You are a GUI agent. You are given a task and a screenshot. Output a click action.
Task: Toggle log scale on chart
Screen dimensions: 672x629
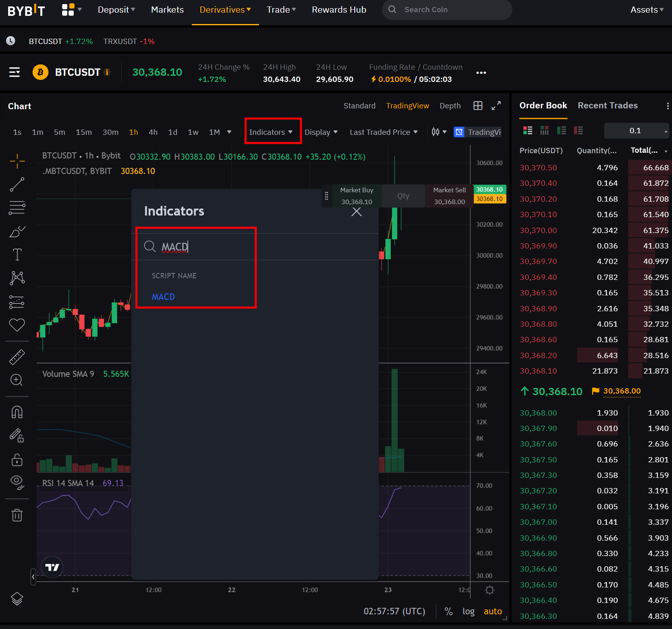click(468, 611)
